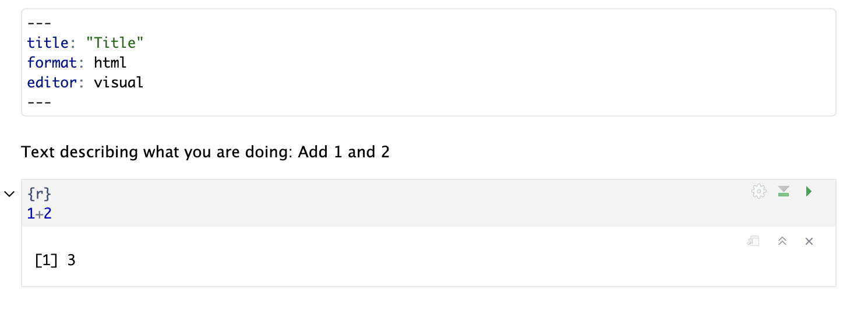Viewport: 868px width, 317px height.
Task: Click the paragraph text about adding 1 and 2
Action: click(205, 153)
